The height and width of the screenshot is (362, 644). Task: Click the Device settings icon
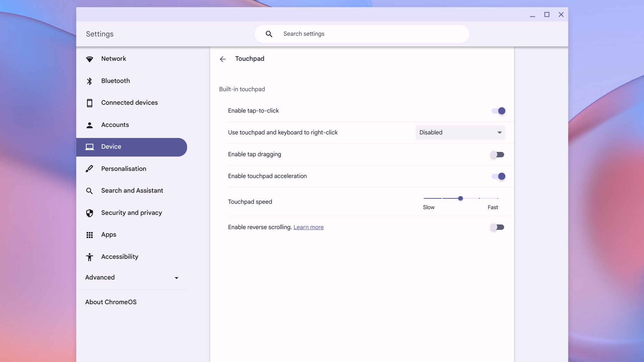coord(89,147)
